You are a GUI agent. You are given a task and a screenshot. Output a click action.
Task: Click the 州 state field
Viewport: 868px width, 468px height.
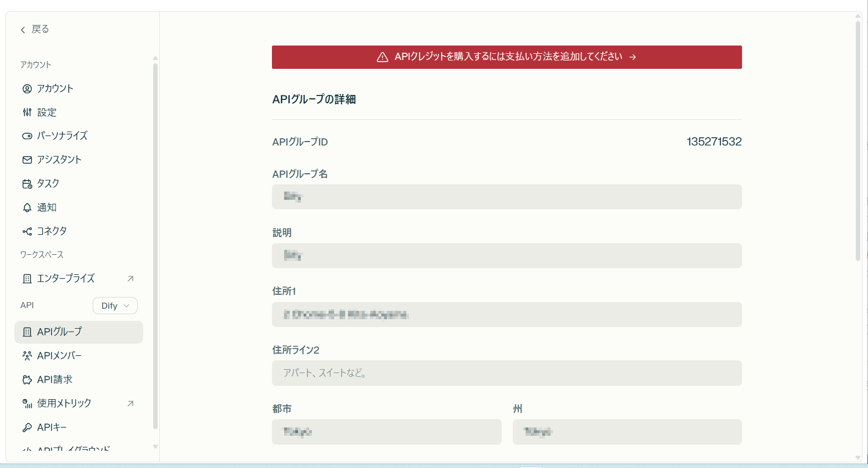(627, 432)
